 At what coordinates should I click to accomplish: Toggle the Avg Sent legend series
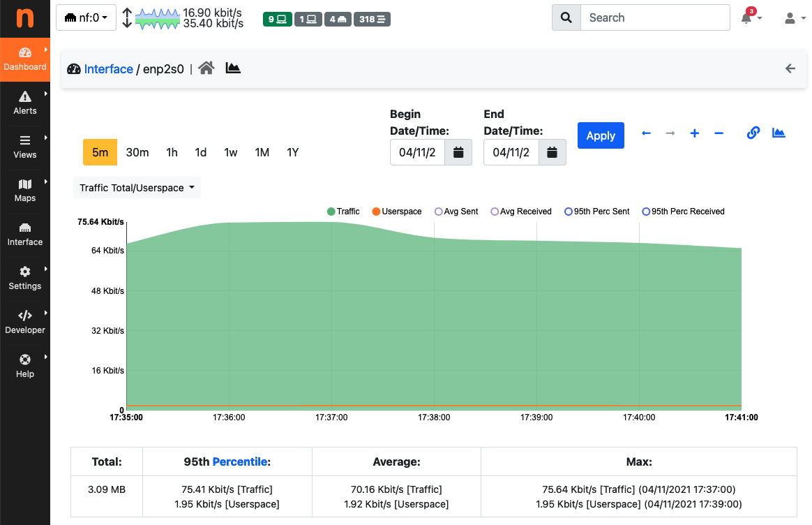(x=456, y=212)
